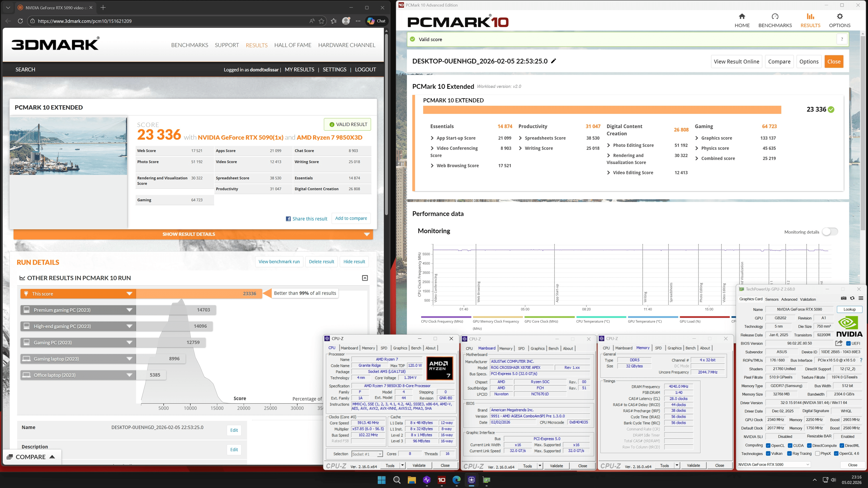Expand the App Start-up Score row
The image size is (868, 488).
(432, 138)
